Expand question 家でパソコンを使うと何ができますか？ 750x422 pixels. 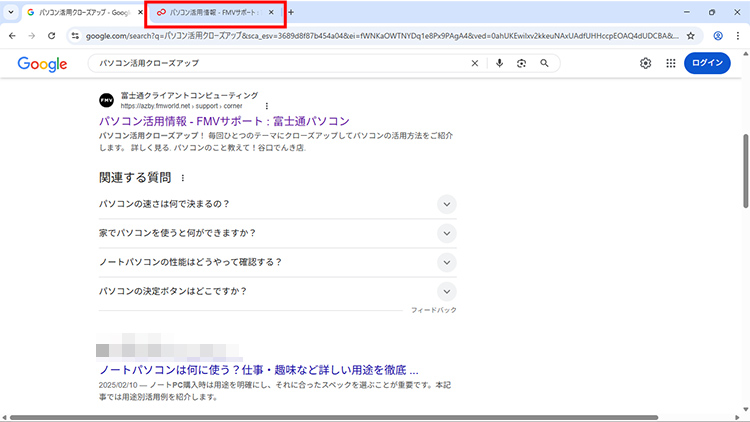tap(447, 233)
